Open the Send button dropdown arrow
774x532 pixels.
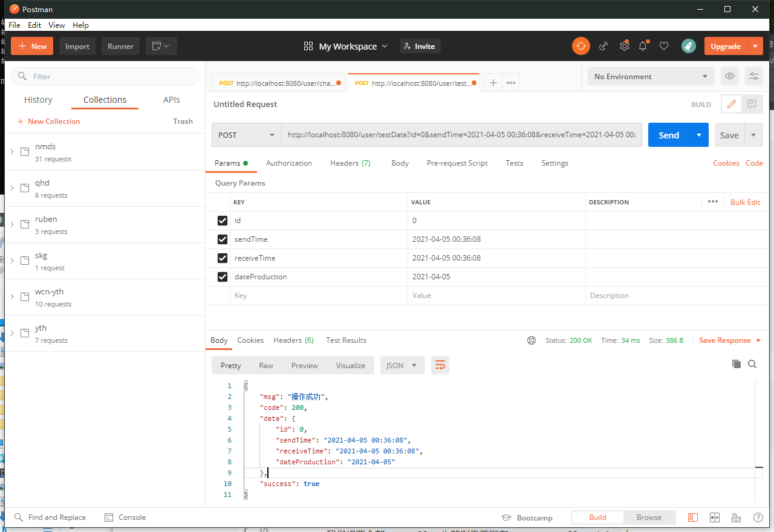click(700, 135)
